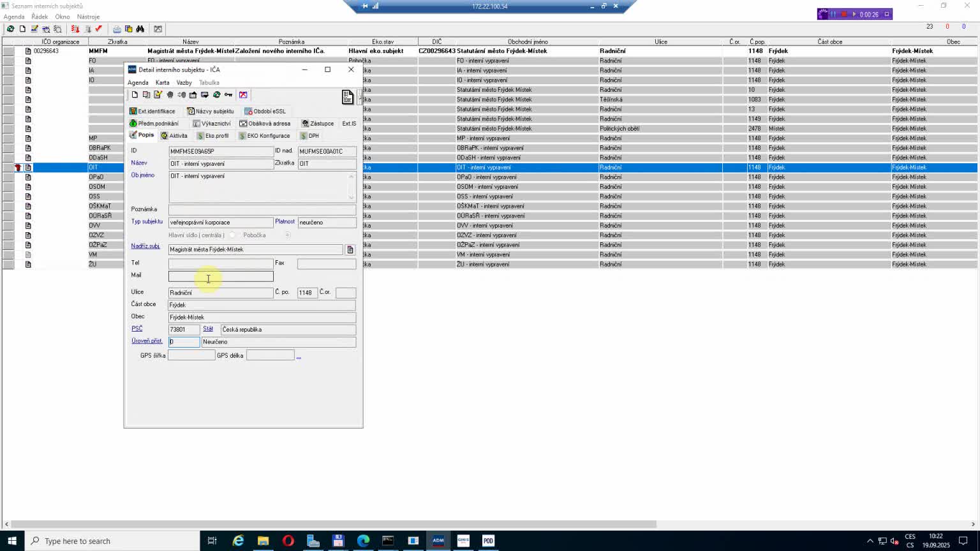Click the binoculars search icon in main toolbar
Screen dimensions: 980x551
click(140, 29)
